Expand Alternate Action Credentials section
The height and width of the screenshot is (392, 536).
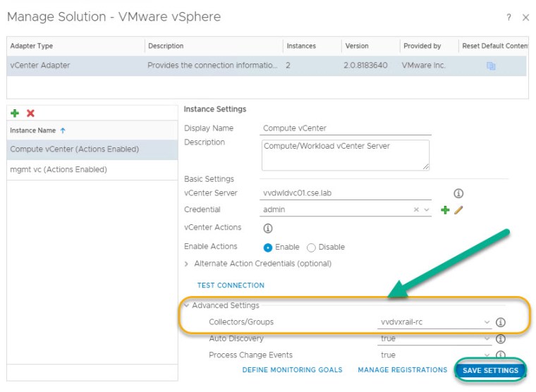[x=187, y=264]
